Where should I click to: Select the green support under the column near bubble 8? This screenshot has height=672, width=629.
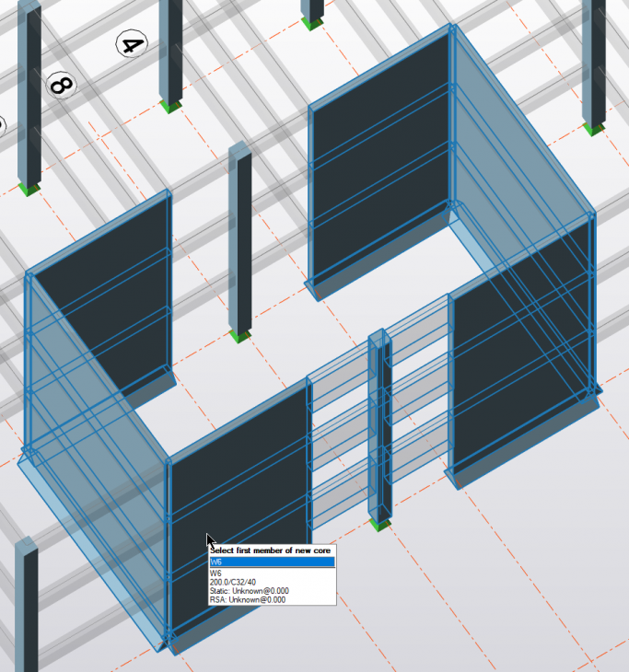[x=29, y=189]
